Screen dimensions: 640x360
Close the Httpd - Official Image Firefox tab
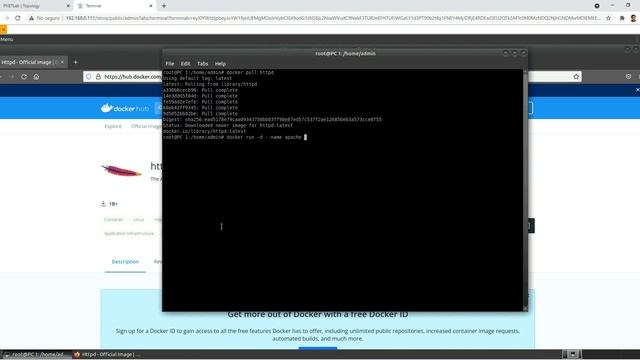pyautogui.click(x=62, y=62)
